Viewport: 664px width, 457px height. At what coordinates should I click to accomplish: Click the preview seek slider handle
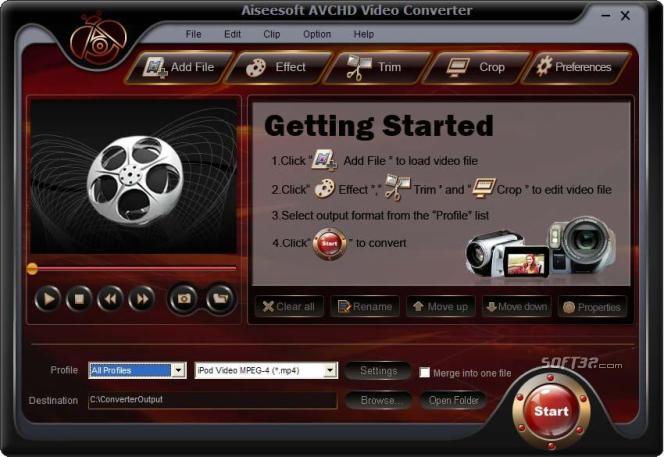click(32, 269)
